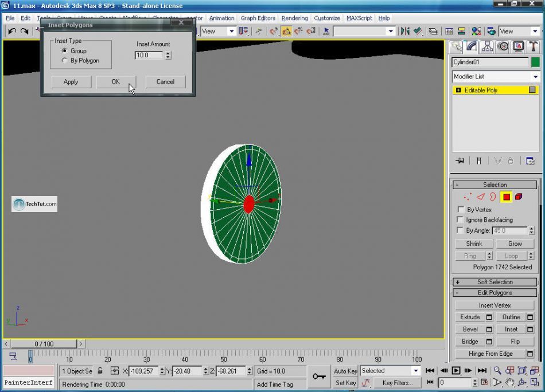This screenshot has height=392, width=545.
Task: Open the Hierarchy command panel tab
Action: pos(488,46)
